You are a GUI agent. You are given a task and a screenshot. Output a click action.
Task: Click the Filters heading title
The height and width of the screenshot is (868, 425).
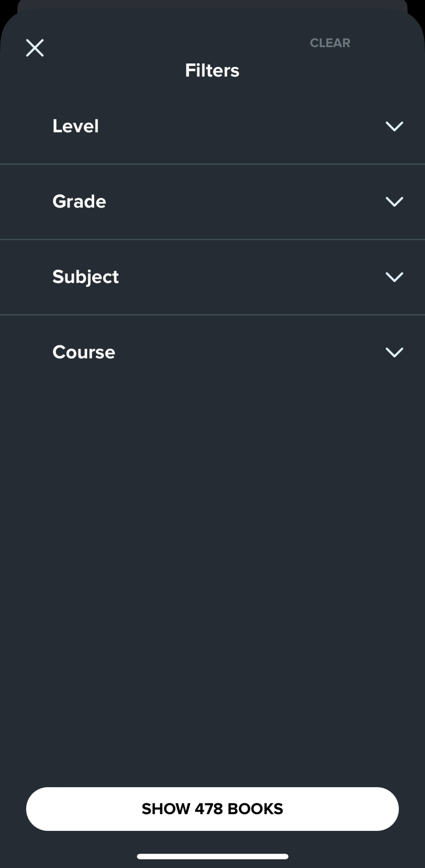pos(212,70)
